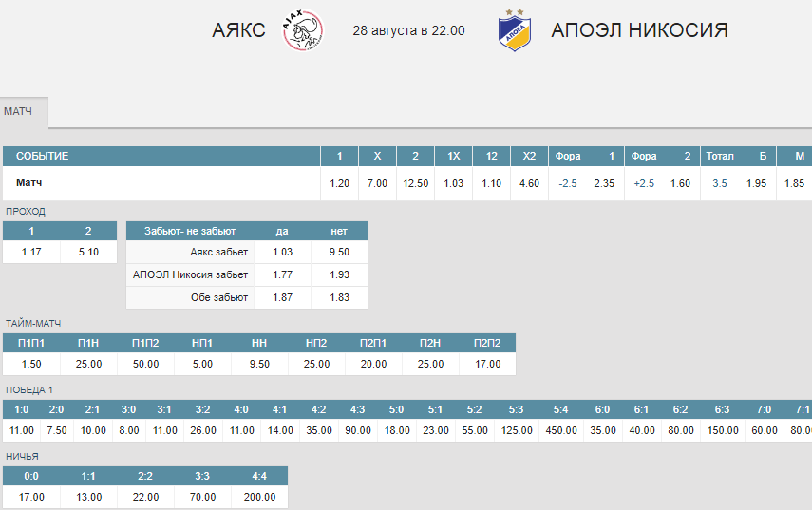Pick total under odds 1.85
Viewport: 812px width, 510px height.
(x=794, y=183)
